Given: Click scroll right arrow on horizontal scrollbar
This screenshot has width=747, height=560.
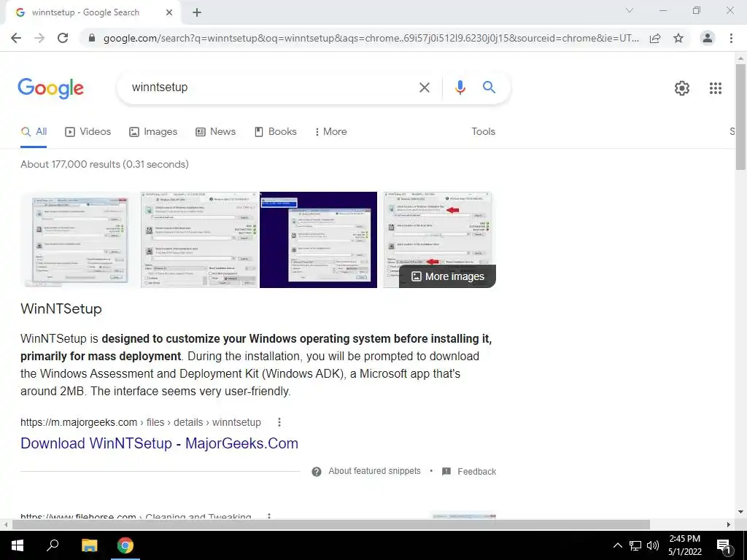Looking at the screenshot, I should click(x=729, y=525).
